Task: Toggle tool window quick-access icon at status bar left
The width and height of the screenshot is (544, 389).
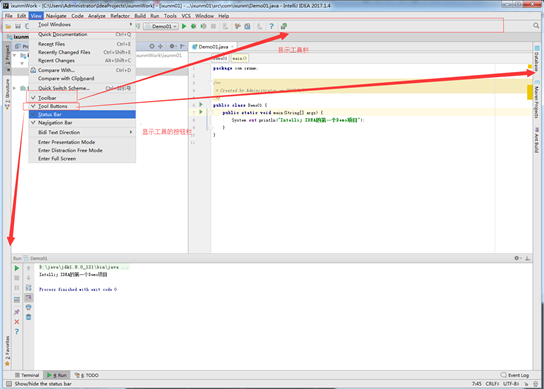Action: (x=9, y=384)
